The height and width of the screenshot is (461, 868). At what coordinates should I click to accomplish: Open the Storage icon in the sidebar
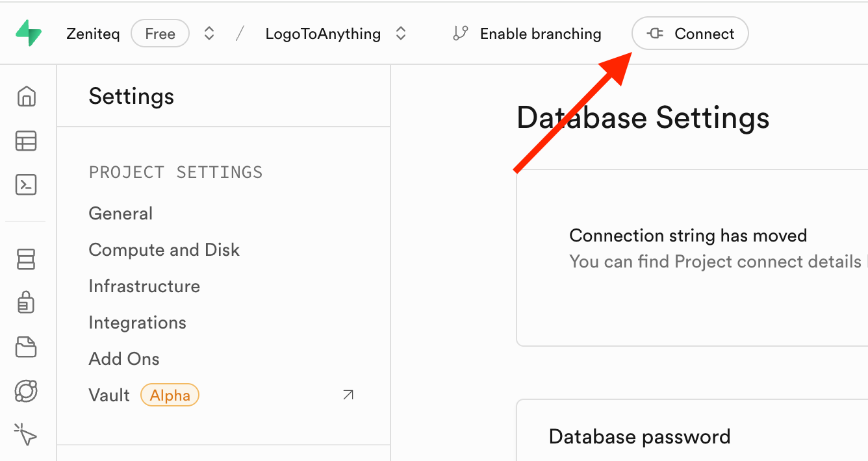(25, 347)
